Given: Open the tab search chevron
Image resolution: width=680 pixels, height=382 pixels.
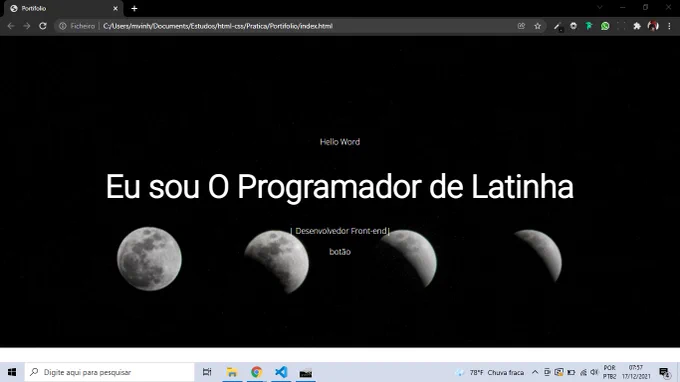Looking at the screenshot, I should (x=600, y=7).
